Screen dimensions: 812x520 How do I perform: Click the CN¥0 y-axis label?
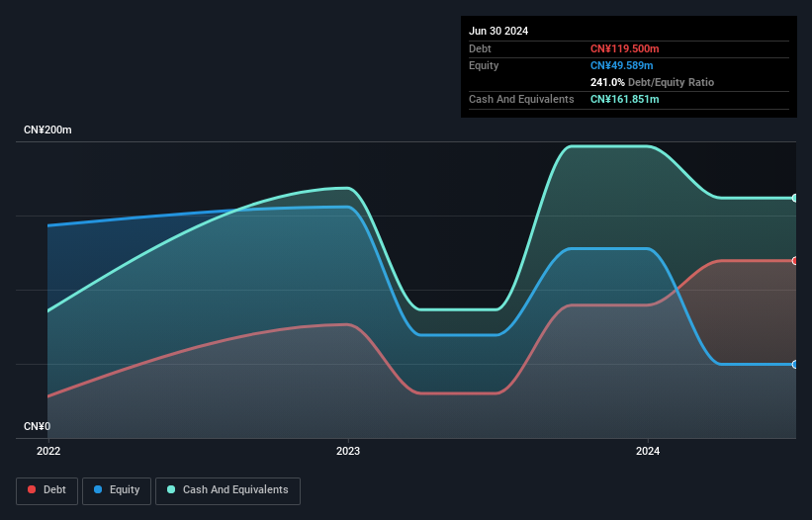click(38, 426)
